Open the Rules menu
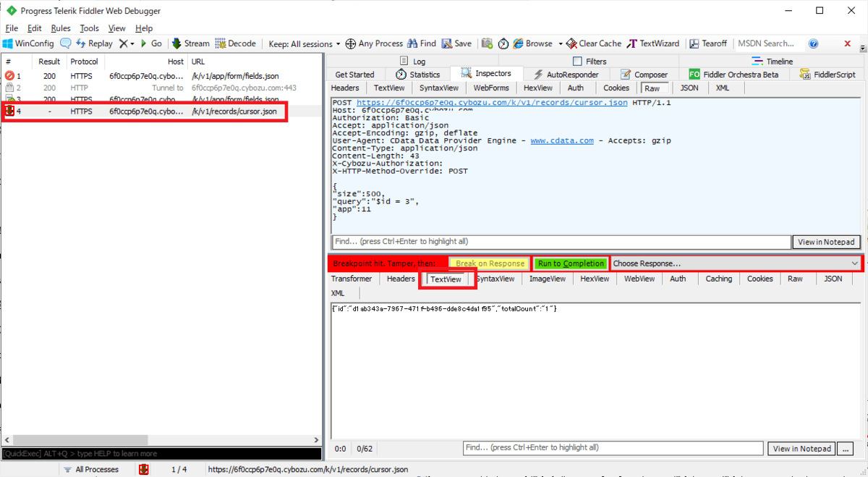This screenshot has width=868, height=477. coord(61,28)
